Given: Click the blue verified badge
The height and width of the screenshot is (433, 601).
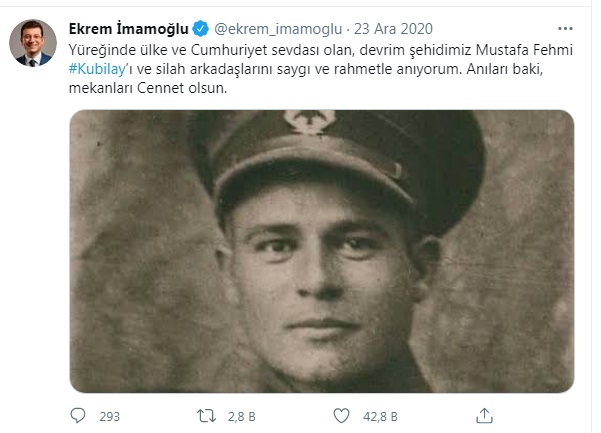Looking at the screenshot, I should coord(200,29).
